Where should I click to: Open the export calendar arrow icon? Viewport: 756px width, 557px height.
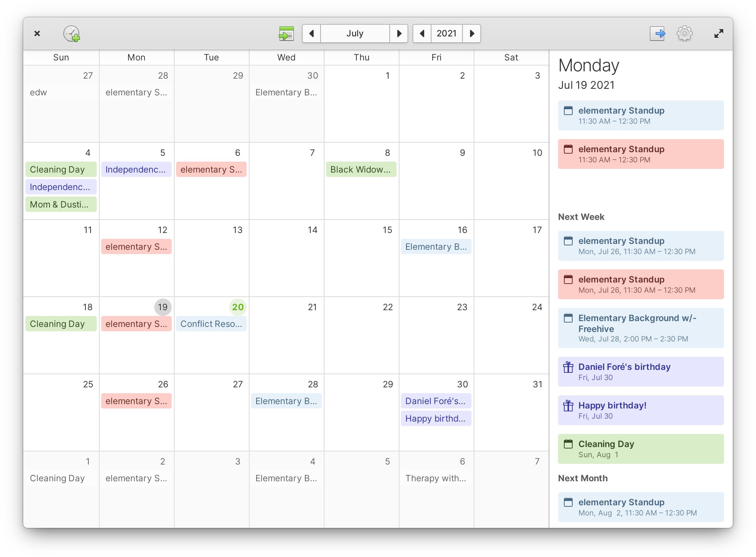click(657, 34)
